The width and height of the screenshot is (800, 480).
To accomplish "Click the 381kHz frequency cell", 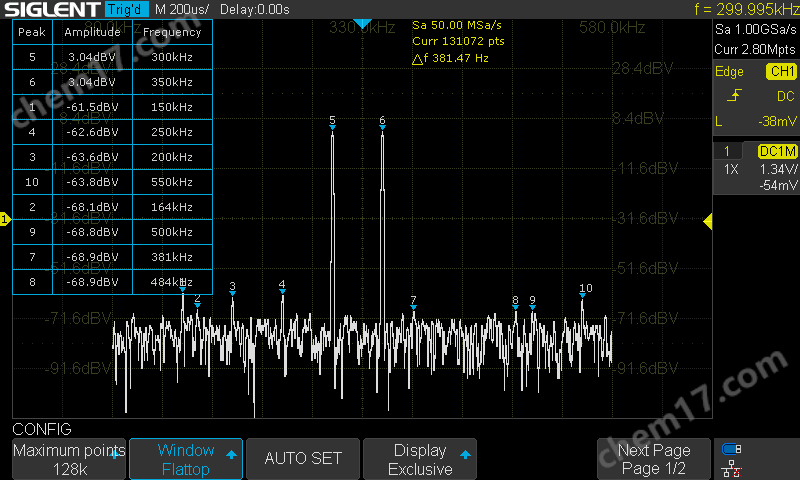I will point(172,257).
